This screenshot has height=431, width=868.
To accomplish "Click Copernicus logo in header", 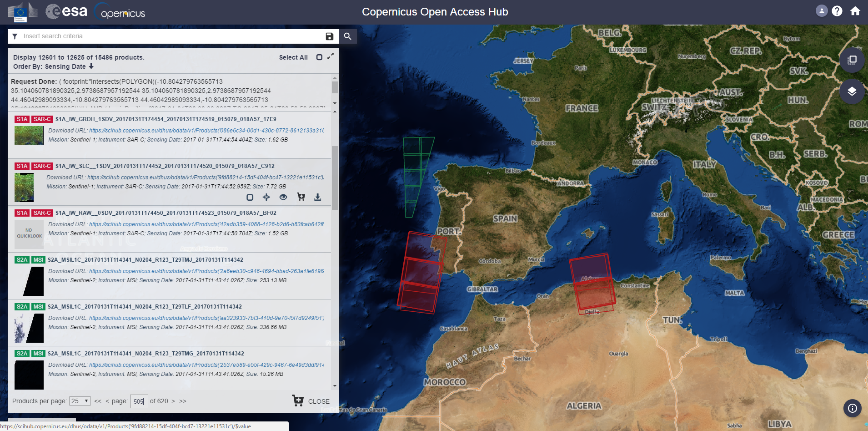I will [x=120, y=12].
